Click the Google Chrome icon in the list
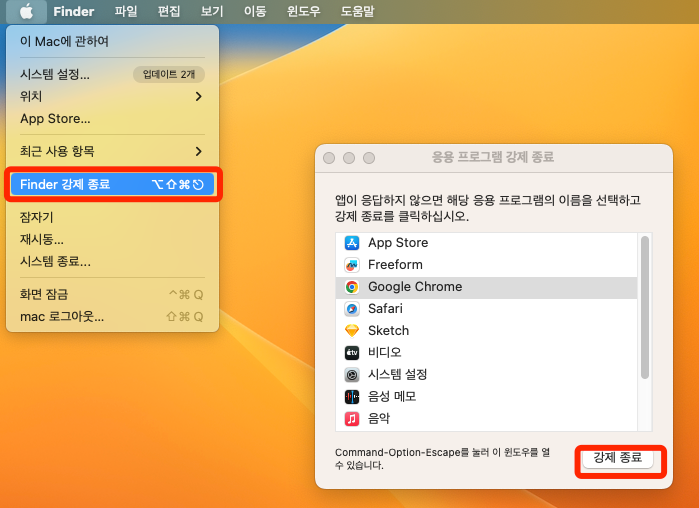The height and width of the screenshot is (508, 699). coord(352,287)
